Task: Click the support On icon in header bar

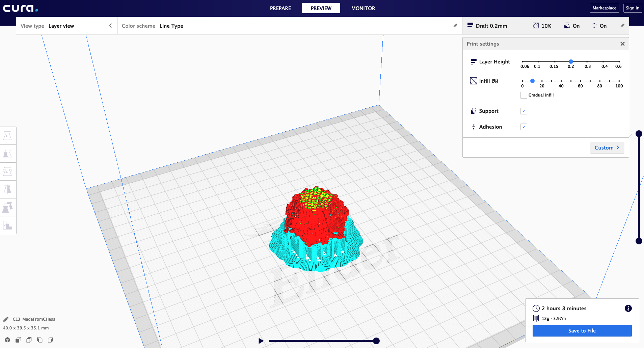Action: click(567, 26)
